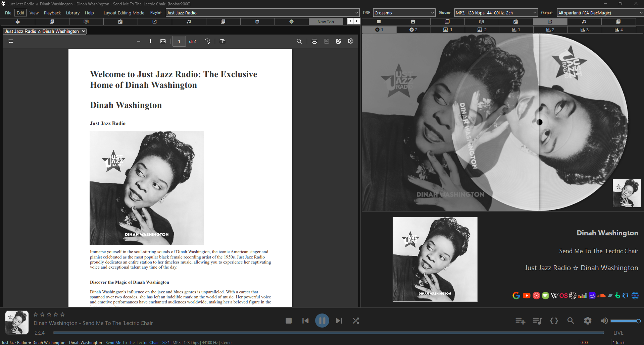
Task: Select left panel radio icon tab
Action: click(x=120, y=21)
